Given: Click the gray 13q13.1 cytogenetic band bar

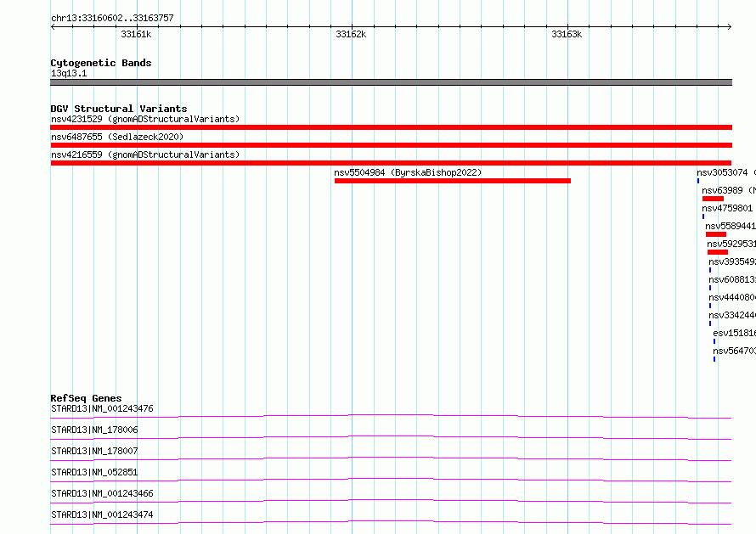Looking at the screenshot, I should [391, 82].
